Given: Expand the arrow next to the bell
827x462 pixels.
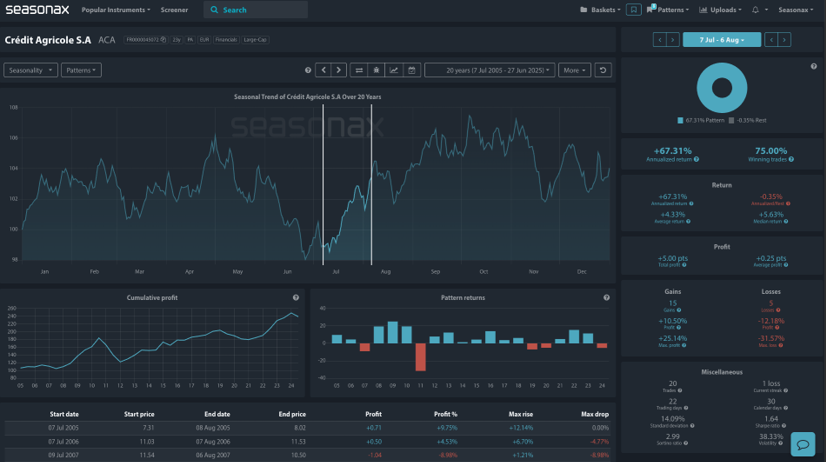Looking at the screenshot, I should click(766, 9).
